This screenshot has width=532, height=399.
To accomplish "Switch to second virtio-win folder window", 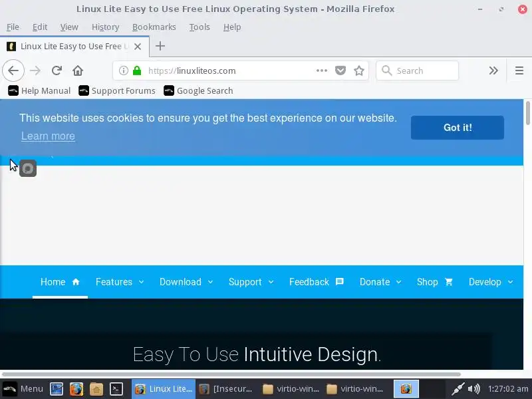I will 355,389.
